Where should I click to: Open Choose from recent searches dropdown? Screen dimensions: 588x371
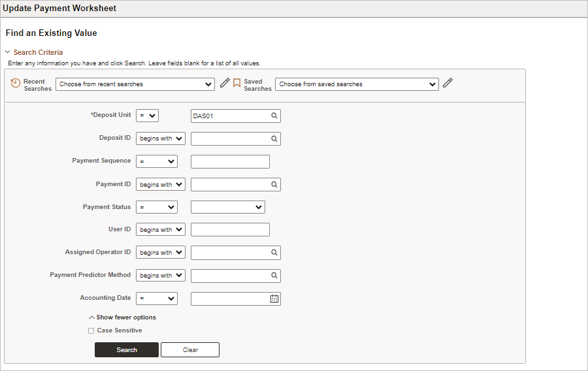tap(135, 84)
